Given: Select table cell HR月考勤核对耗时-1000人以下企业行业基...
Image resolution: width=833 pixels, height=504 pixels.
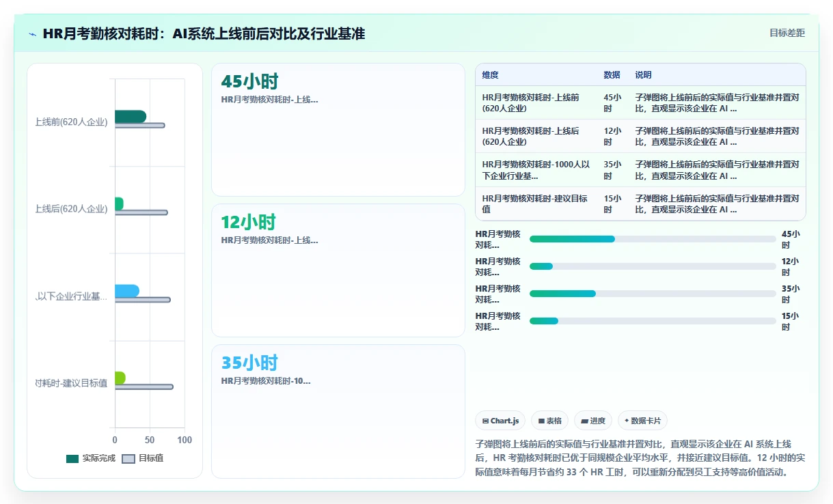Looking at the screenshot, I should [x=536, y=170].
